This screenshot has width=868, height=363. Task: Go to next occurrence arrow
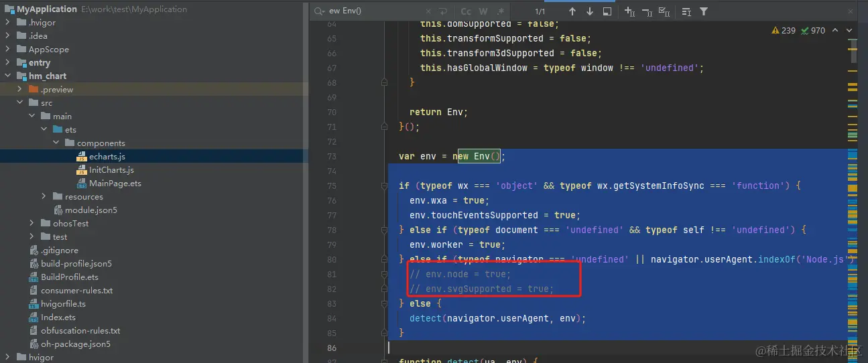pos(590,11)
